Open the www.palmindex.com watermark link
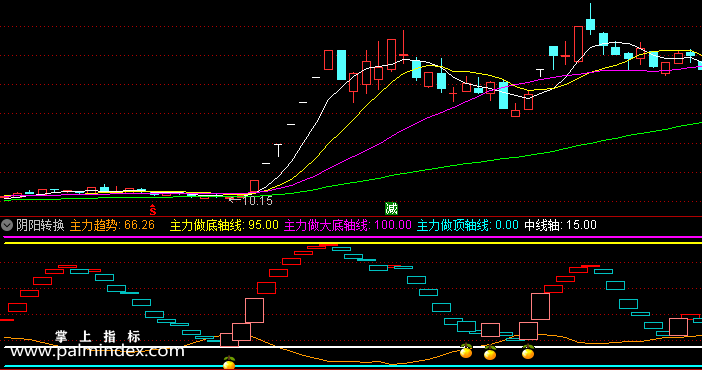This screenshot has width=702, height=370. [97, 351]
